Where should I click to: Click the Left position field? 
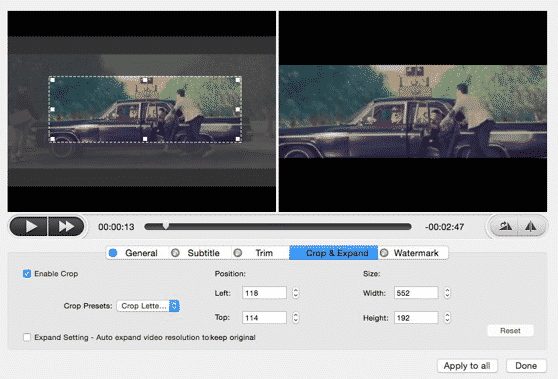click(264, 293)
